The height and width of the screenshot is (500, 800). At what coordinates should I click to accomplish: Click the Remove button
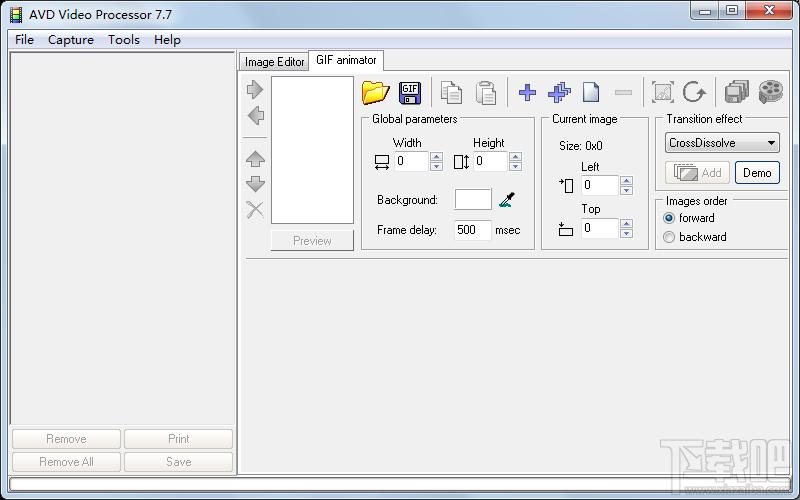[x=66, y=439]
